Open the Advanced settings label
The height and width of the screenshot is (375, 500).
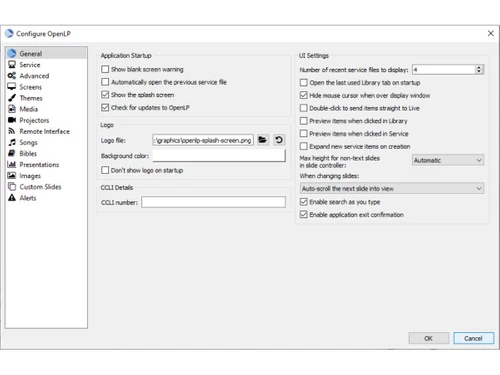tap(34, 76)
